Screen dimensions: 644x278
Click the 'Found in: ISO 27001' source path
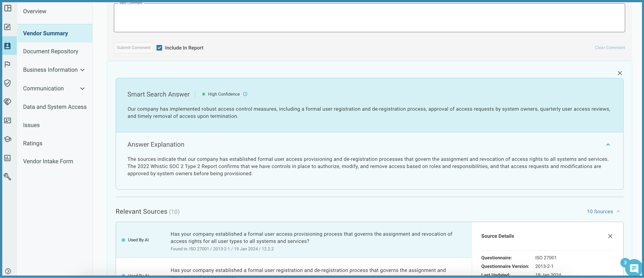222,249
